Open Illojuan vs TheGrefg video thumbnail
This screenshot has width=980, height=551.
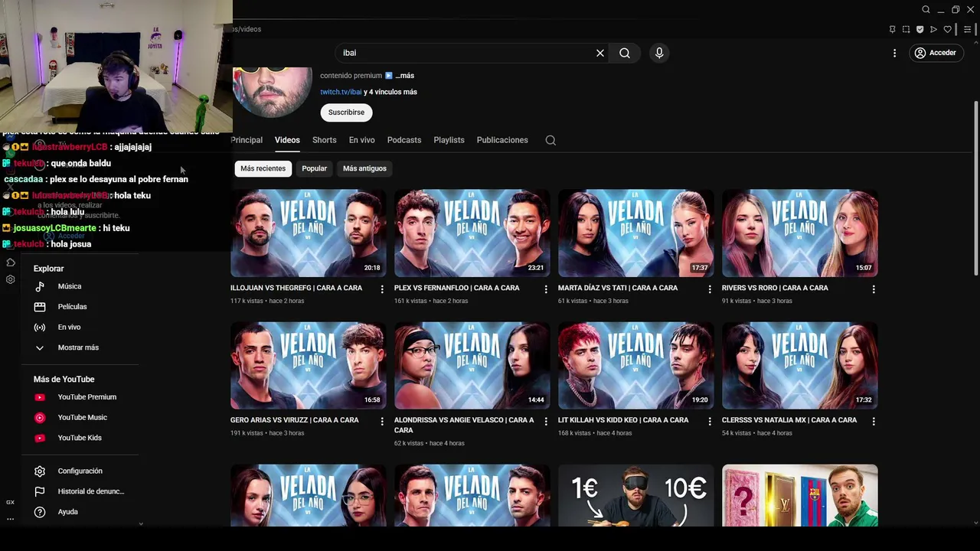pos(308,233)
